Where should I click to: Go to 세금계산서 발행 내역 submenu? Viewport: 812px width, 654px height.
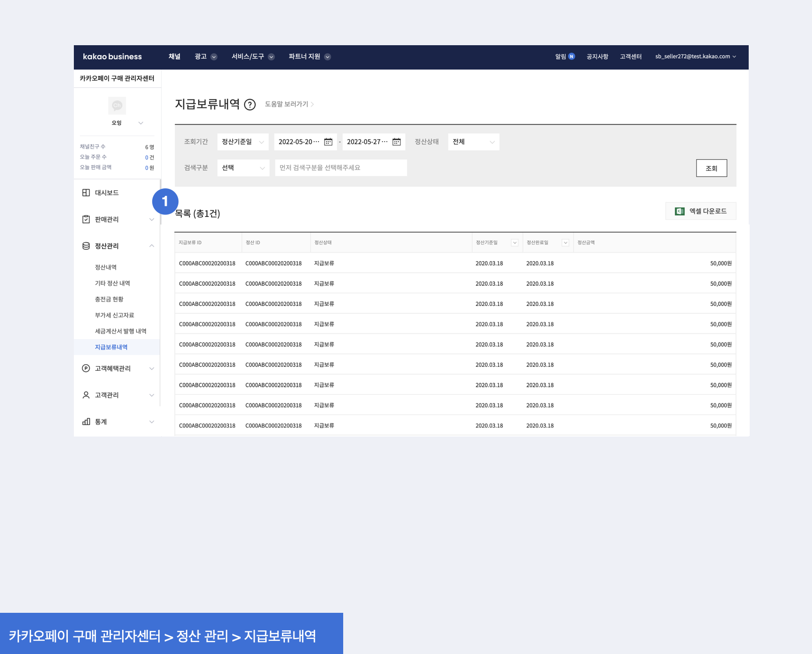tap(121, 332)
